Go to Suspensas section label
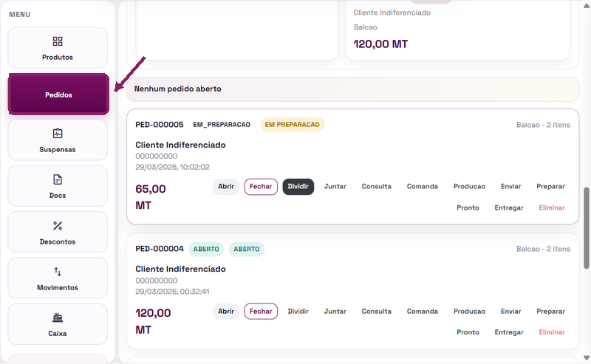The height and width of the screenshot is (364, 591). 58,150
